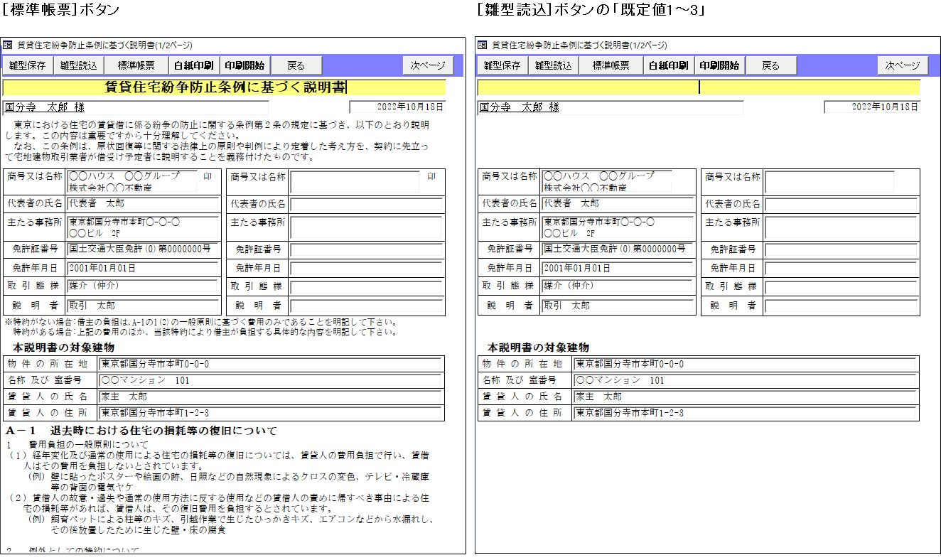This screenshot has width=941, height=560.
Task: Click the 代表者 太郎 field in left window
Action: 143,204
